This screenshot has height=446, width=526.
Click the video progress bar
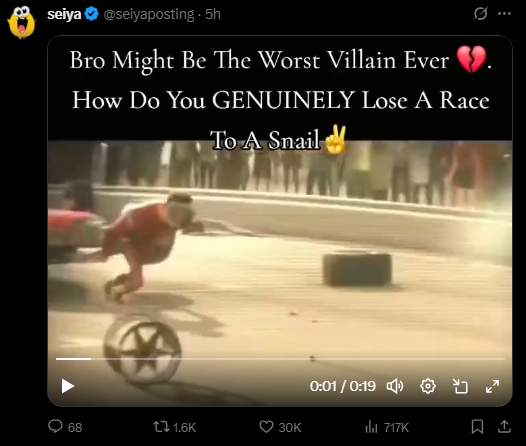point(280,359)
